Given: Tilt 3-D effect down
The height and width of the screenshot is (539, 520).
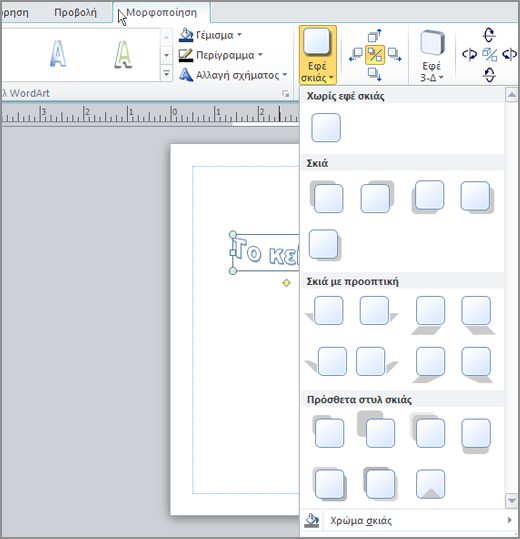Looking at the screenshot, I should pyautogui.click(x=489, y=75).
